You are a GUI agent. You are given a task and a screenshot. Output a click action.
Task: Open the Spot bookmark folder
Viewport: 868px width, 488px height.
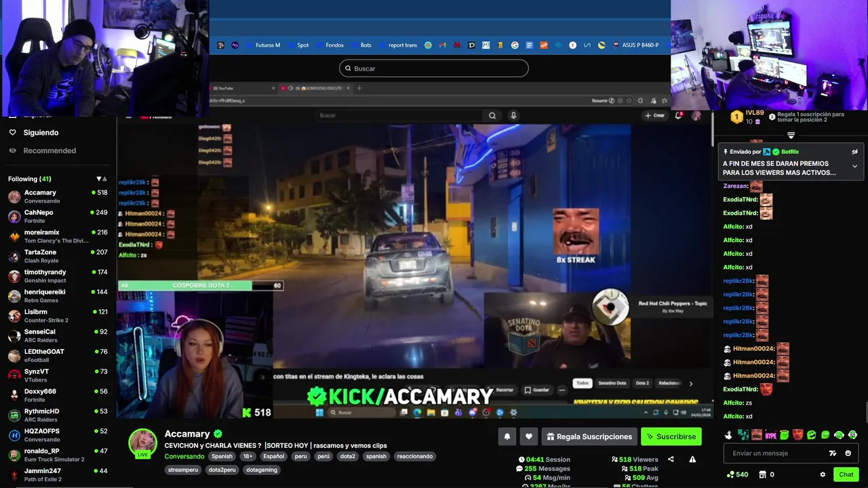298,45
